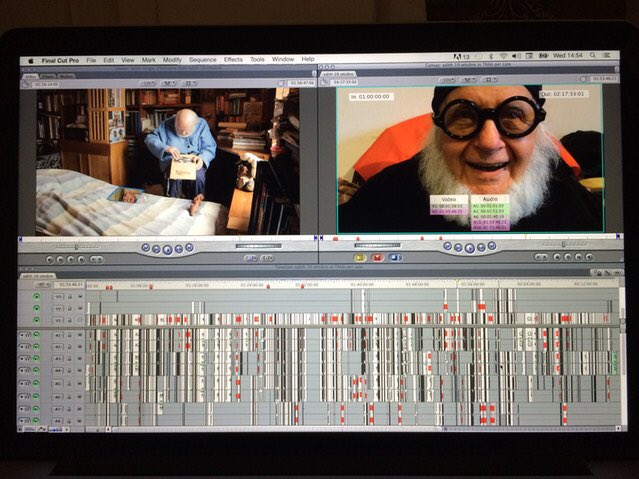Click A6 destination track label

tap(58, 396)
